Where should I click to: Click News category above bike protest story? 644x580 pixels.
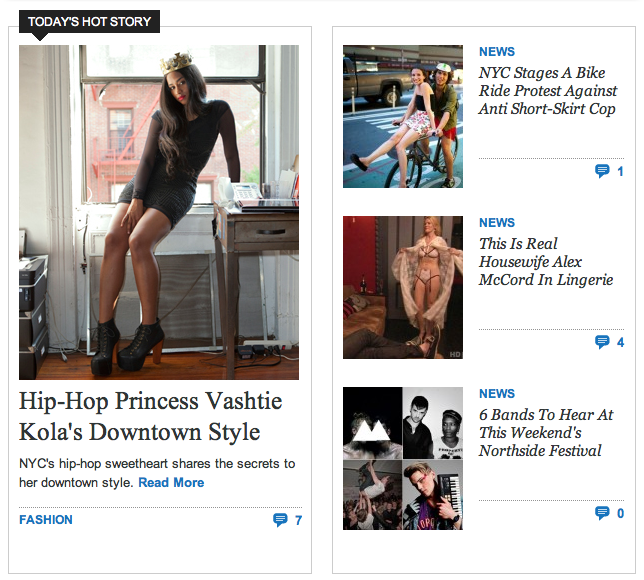[x=497, y=52]
